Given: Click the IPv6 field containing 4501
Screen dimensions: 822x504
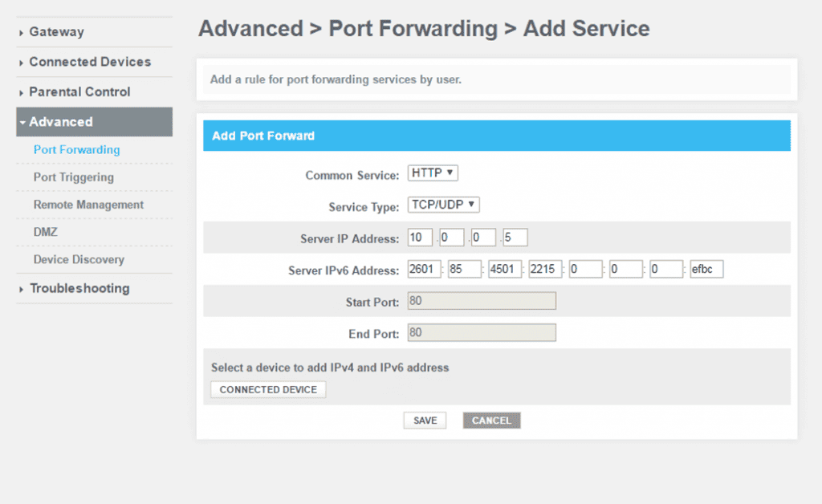Looking at the screenshot, I should pyautogui.click(x=505, y=270).
